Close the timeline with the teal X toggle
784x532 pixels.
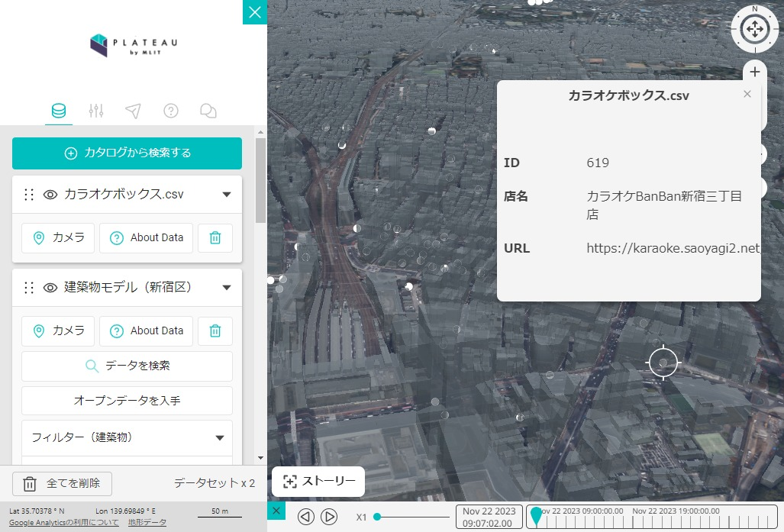tap(276, 511)
